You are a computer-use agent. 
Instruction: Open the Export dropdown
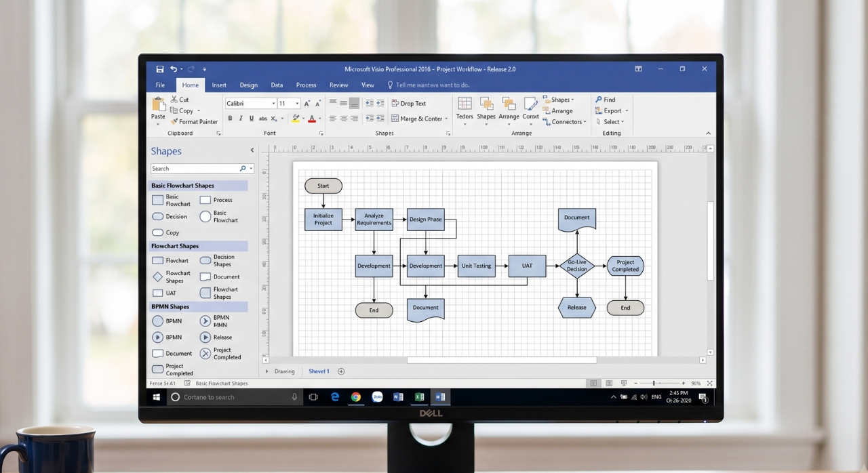click(x=627, y=111)
